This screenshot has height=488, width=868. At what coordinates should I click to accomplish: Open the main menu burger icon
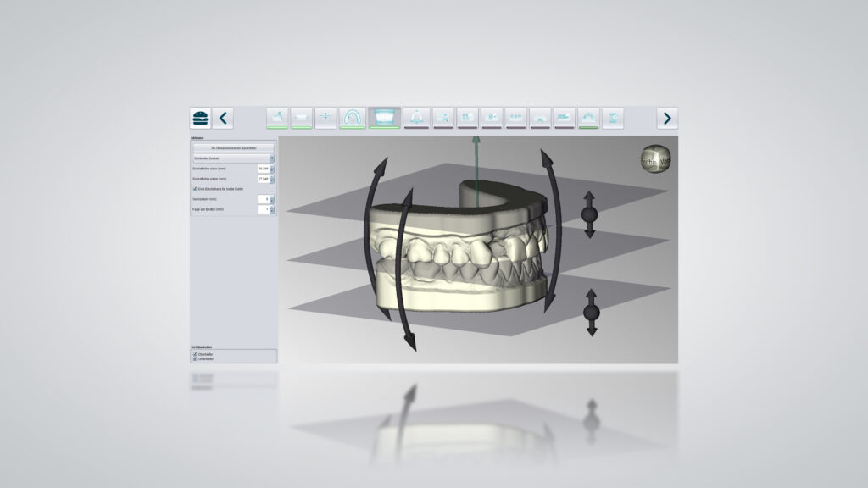(201, 118)
